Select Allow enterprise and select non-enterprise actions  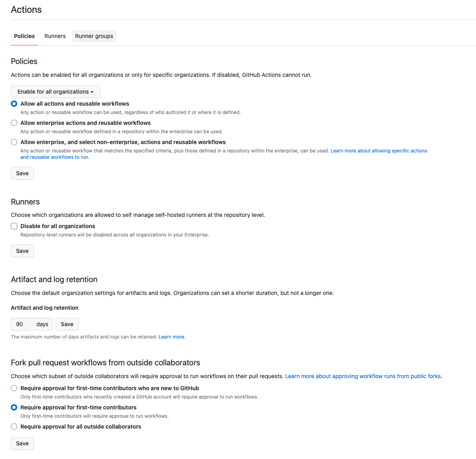(14, 142)
